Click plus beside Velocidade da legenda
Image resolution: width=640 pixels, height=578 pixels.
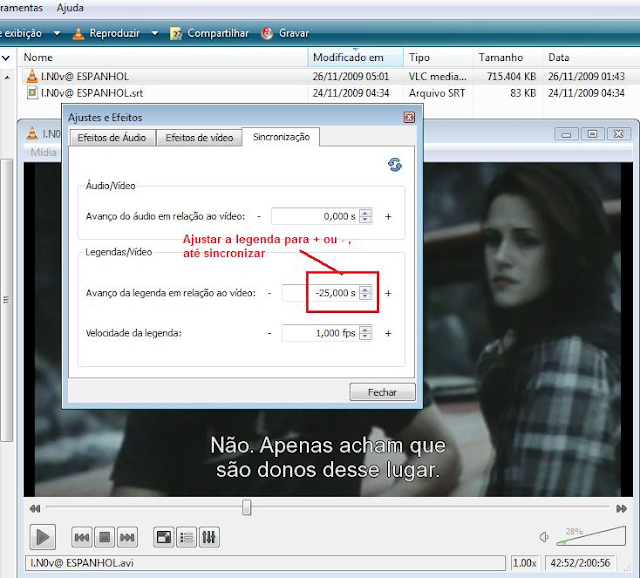388,333
